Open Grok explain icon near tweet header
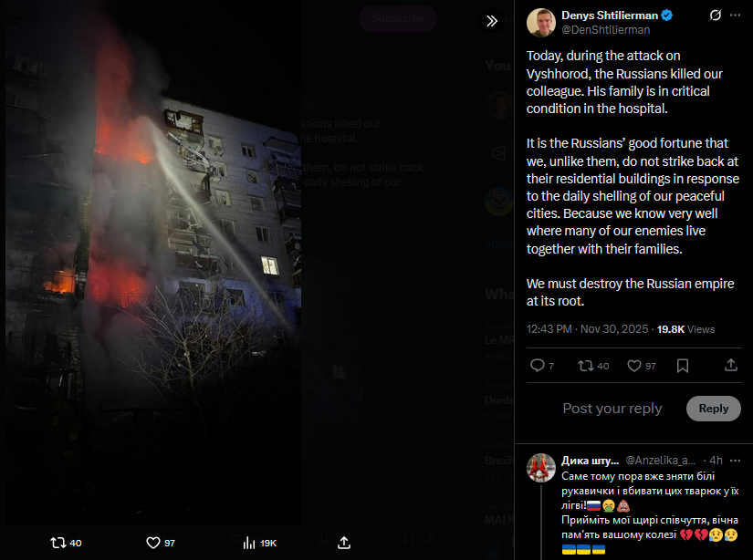Viewport: 753px width, 560px height. (x=715, y=16)
